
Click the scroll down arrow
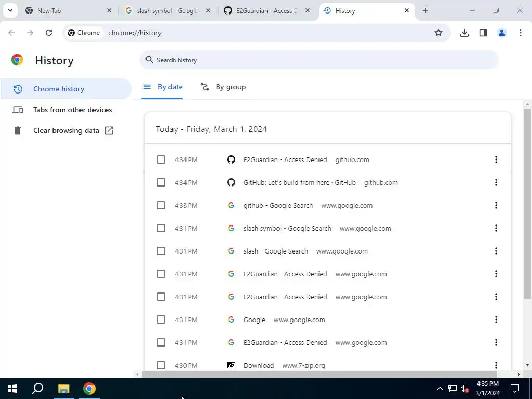(x=527, y=365)
